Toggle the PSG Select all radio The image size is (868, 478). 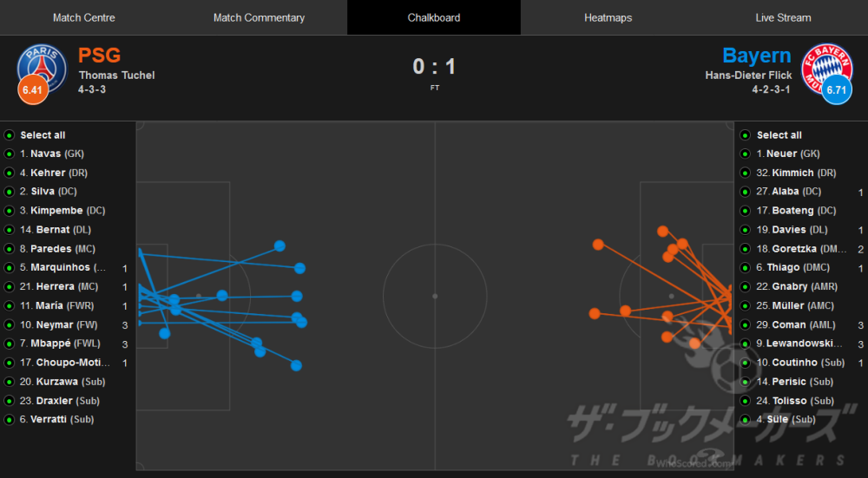pyautogui.click(x=9, y=135)
